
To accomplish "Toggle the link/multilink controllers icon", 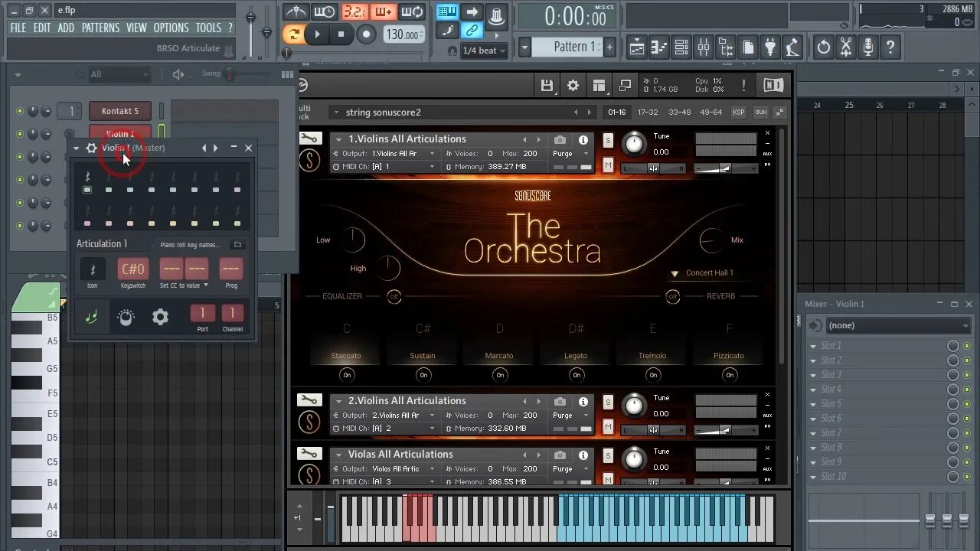I will click(x=472, y=31).
